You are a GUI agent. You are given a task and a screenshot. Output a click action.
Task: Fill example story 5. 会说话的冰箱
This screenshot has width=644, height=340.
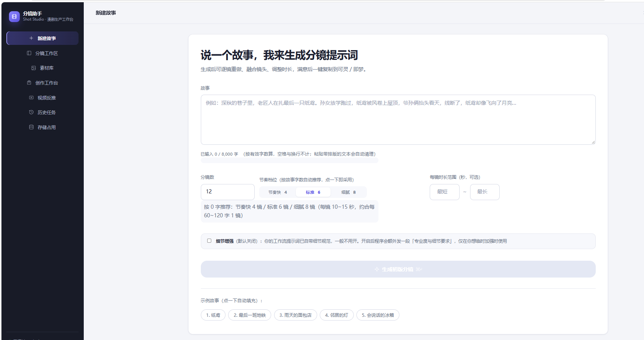pos(378,315)
